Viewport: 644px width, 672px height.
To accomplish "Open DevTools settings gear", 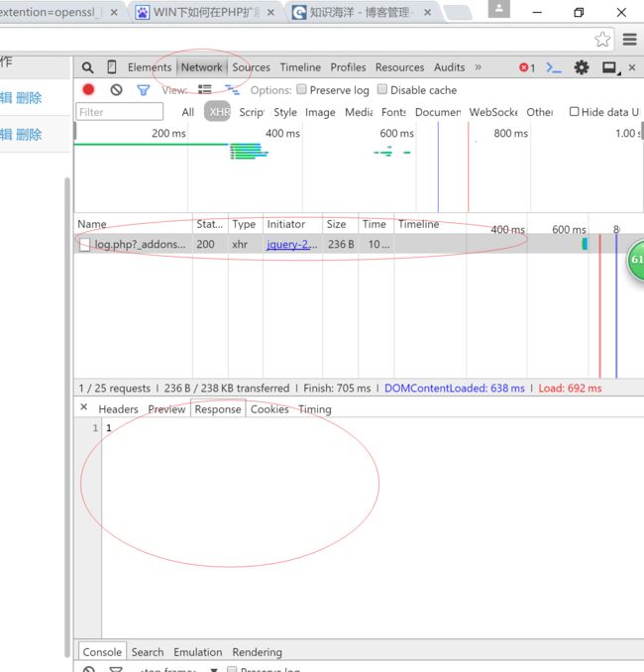I will coord(582,67).
